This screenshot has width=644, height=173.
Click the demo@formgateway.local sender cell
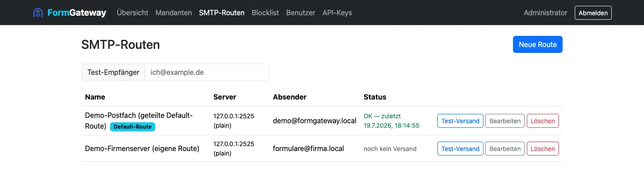[314, 121]
